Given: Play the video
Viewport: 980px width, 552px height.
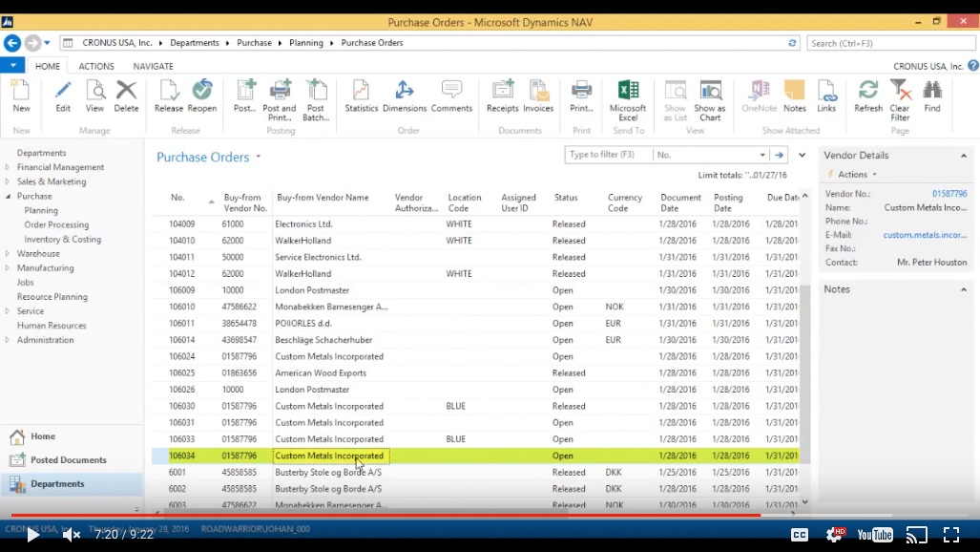Looking at the screenshot, I should 32,535.
